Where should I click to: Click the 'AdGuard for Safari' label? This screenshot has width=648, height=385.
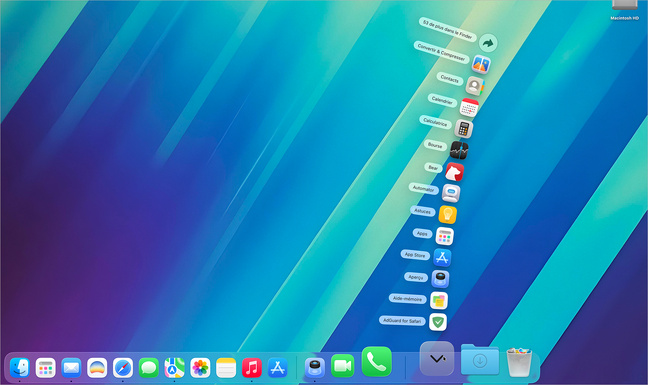(x=402, y=320)
